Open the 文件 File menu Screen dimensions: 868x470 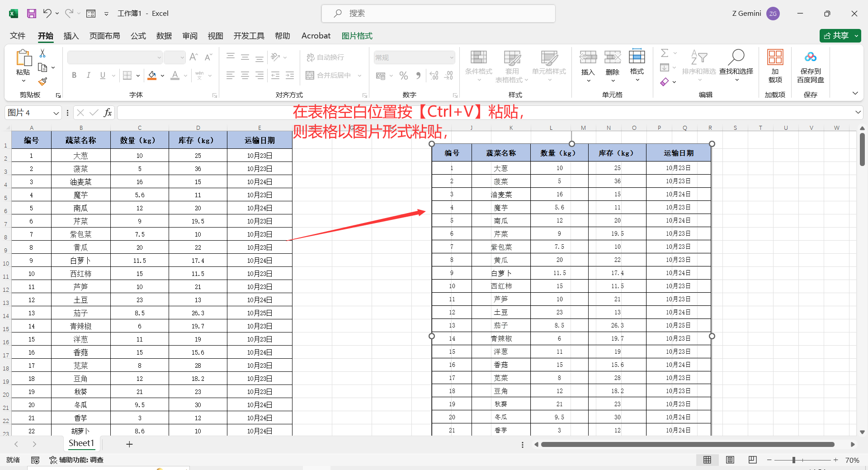tap(18, 36)
